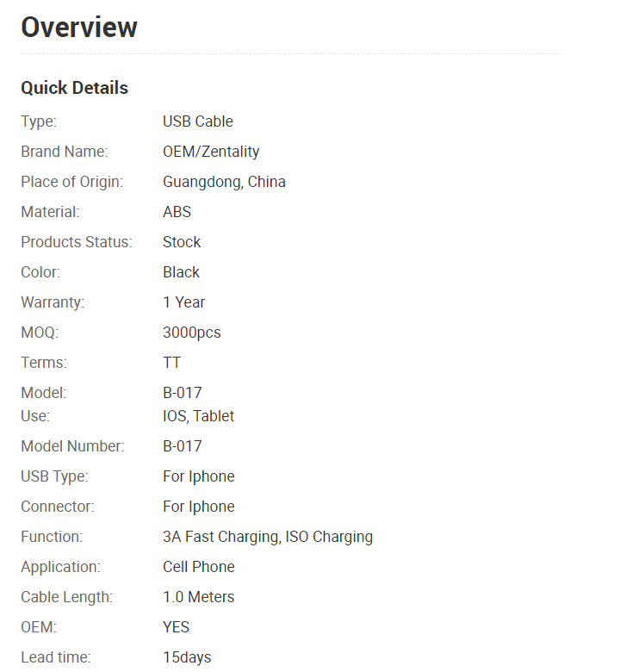Click the Connector For Iphone value
Viewport: 620px width, 672px height.
199,507
